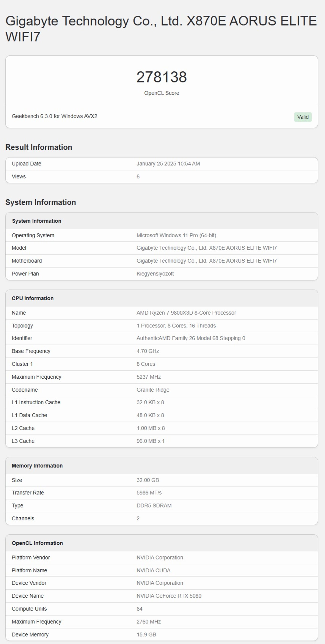Screen dimensions: 325x644
Task: Click the upload date January 25 2025 value
Action: coord(168,164)
